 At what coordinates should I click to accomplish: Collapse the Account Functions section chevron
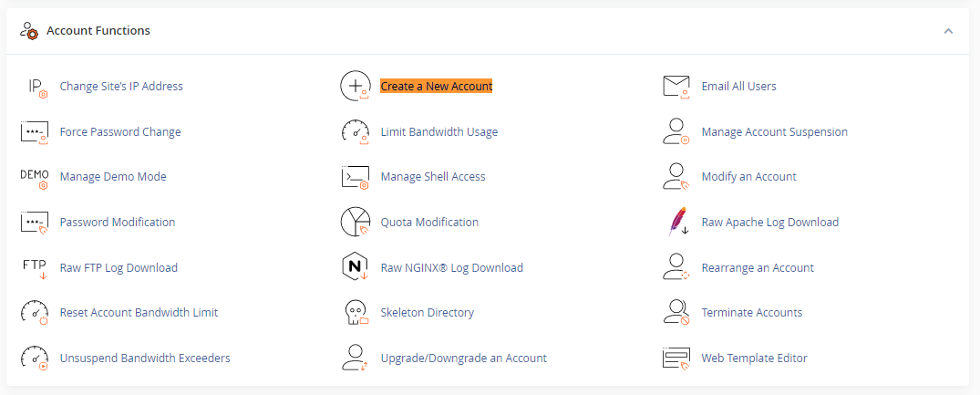click(x=948, y=31)
